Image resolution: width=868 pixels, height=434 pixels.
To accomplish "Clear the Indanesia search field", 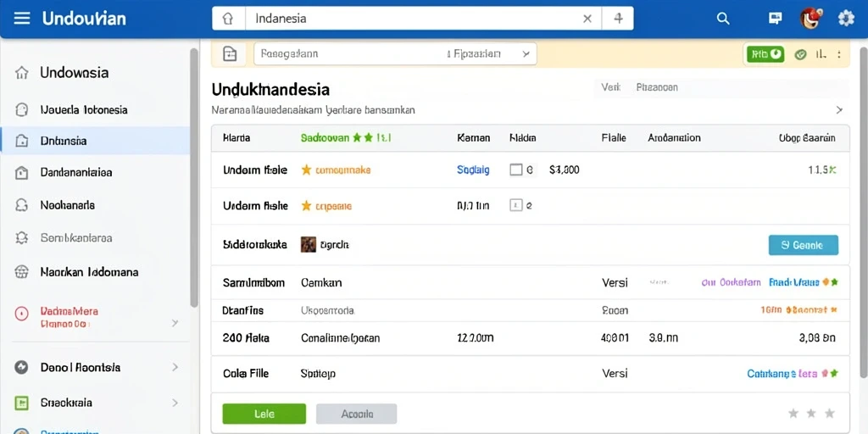I will coord(587,19).
